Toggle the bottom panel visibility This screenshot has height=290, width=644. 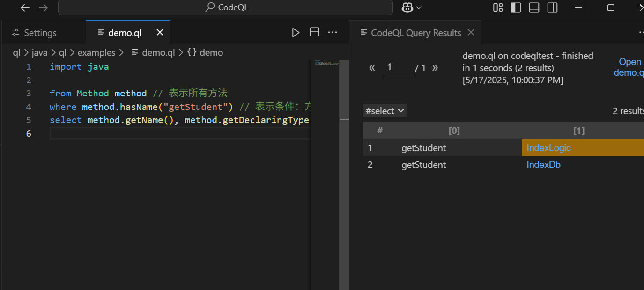coord(534,7)
